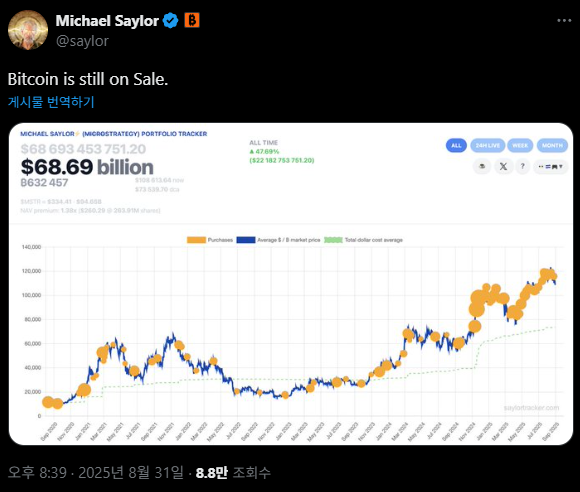Switch to the MONTH tab
Screen dimensions: 580x492
pyautogui.click(x=552, y=145)
